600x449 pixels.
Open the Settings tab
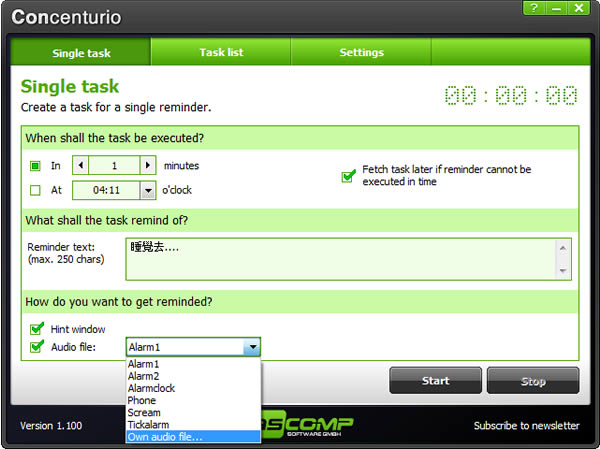point(361,52)
